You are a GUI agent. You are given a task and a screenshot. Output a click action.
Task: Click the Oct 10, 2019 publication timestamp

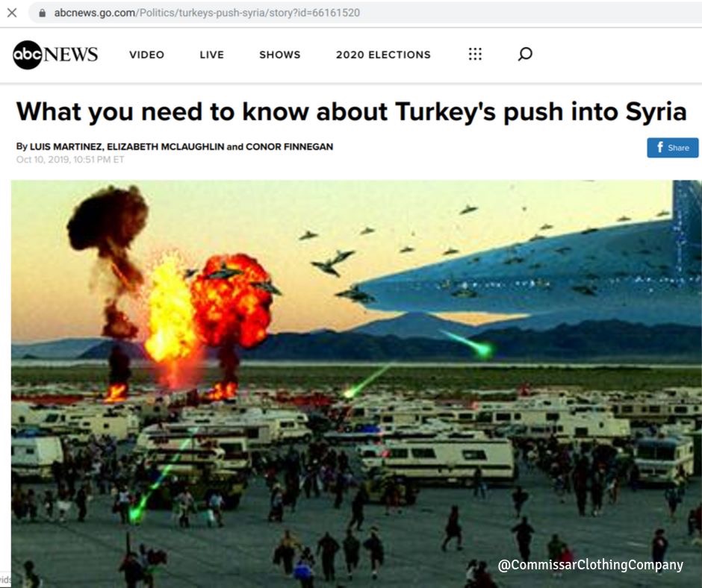point(70,160)
